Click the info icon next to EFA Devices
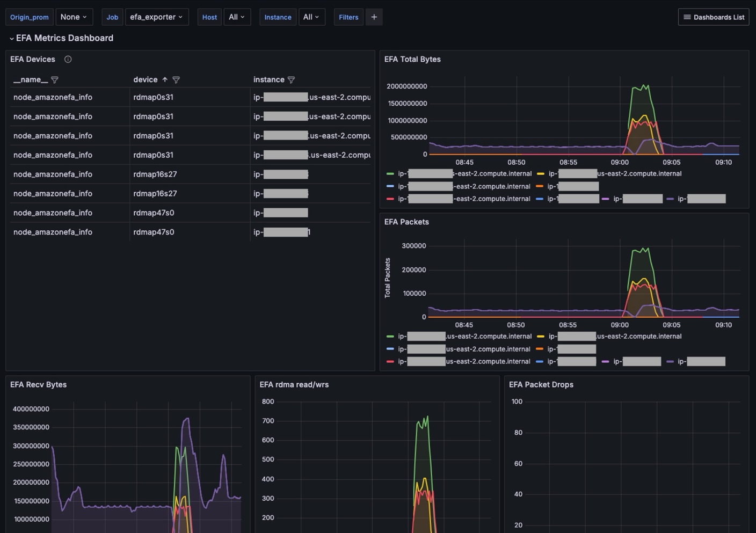756x533 pixels. click(x=68, y=59)
